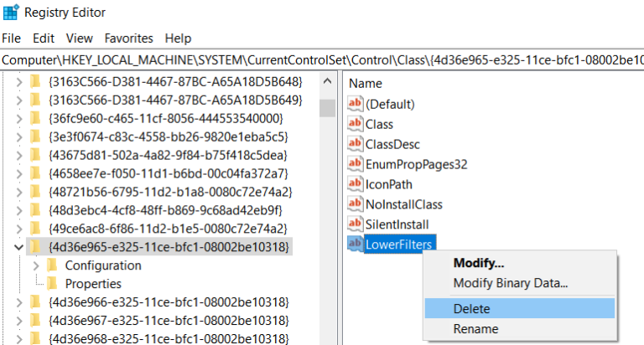Collapse the {4d36e965-e325-11ce-bfc1-08002be10318} key
The height and width of the screenshot is (345, 644).
18,247
